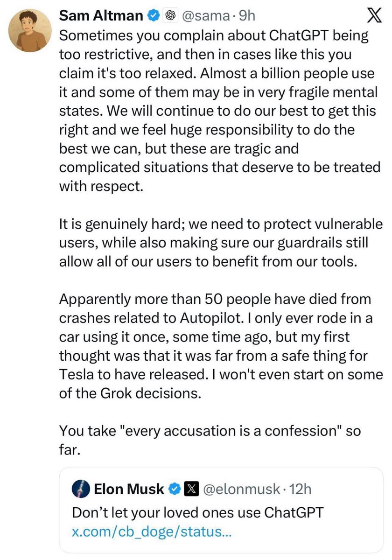Click the @elonmusk handle

point(241,490)
